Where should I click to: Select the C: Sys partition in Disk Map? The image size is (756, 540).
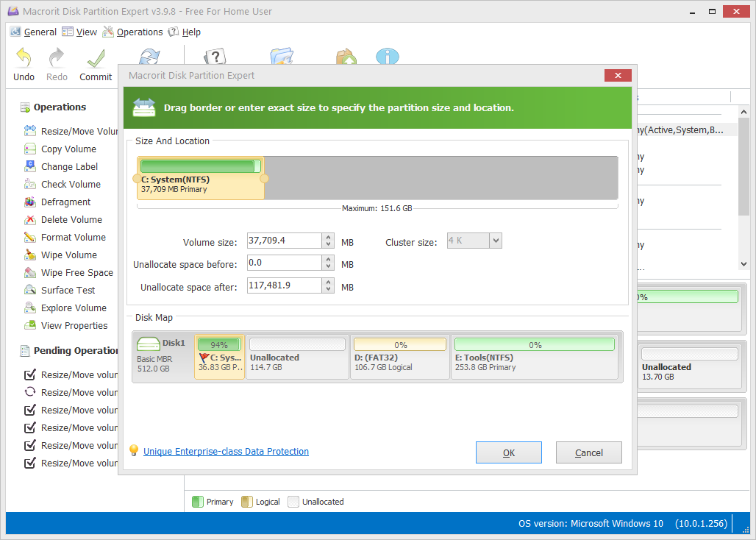(219, 357)
